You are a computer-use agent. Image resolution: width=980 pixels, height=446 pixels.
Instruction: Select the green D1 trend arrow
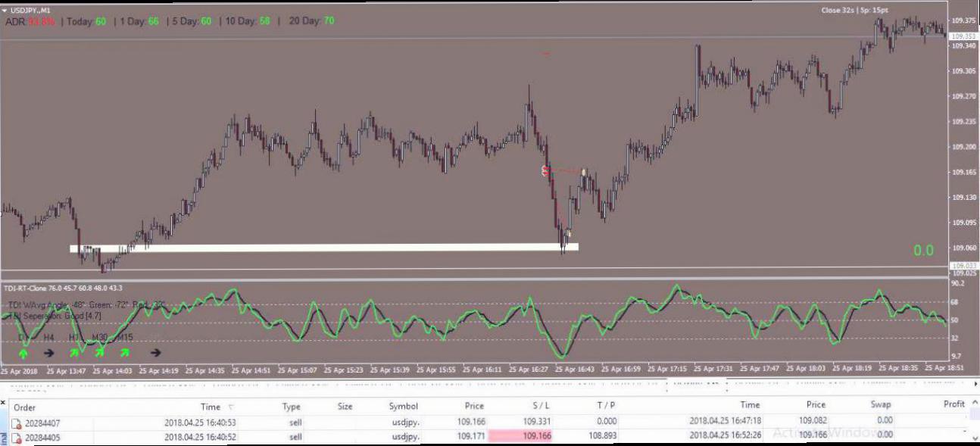pyautogui.click(x=23, y=352)
